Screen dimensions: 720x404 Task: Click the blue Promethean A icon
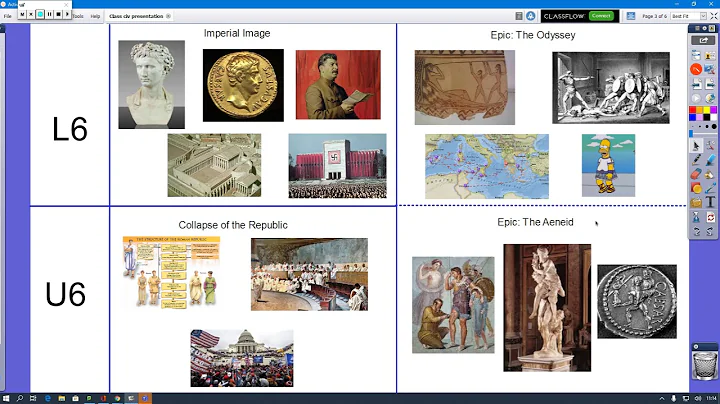[530, 16]
